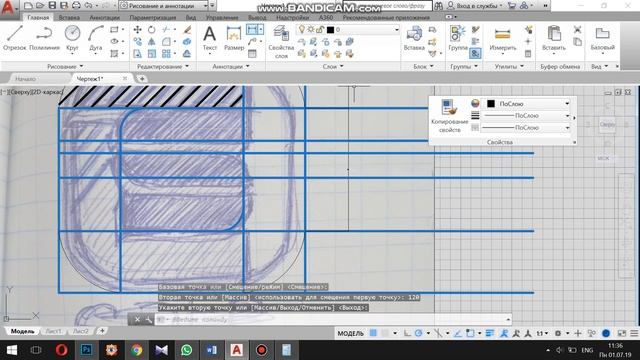Click the Mirror tool icon
Screen dimensions: 640x360
click(x=151, y=41)
